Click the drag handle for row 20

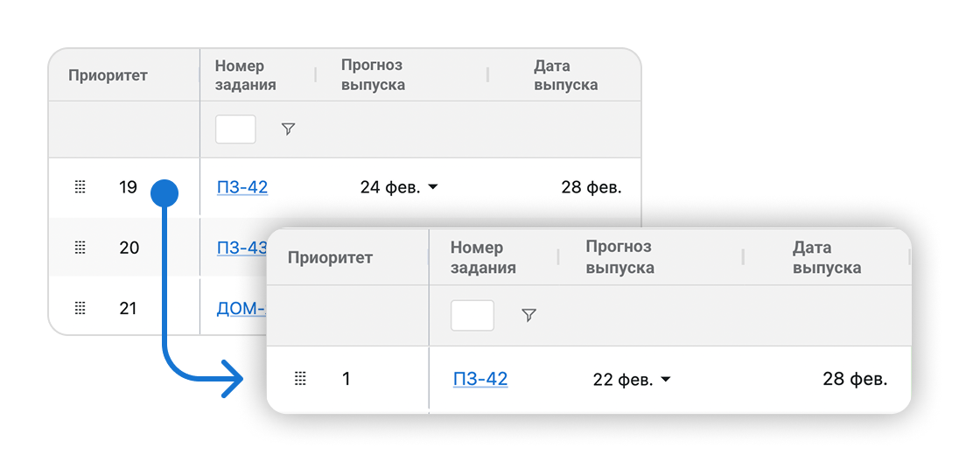80,248
